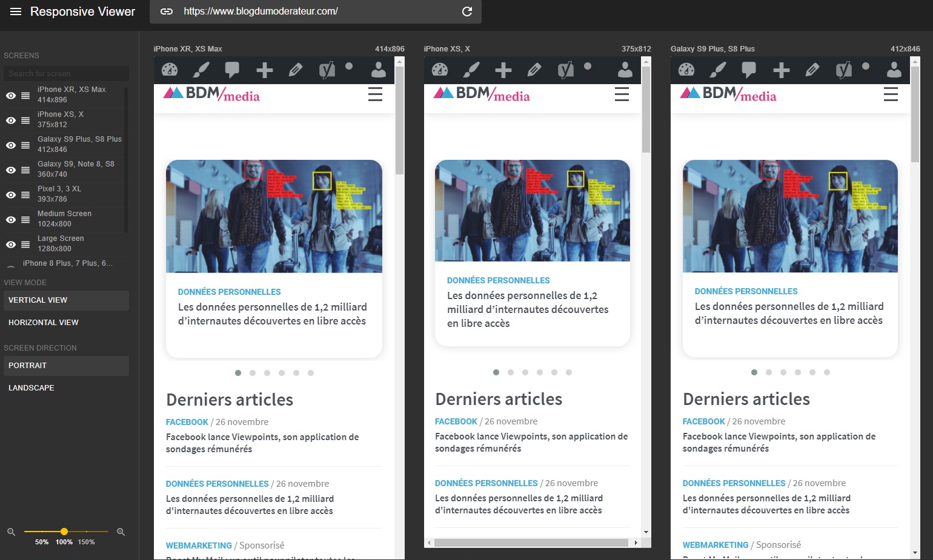
Task: Open the Yoast SEO icon on Galaxy S9 Plus toolbar
Action: coord(843,70)
